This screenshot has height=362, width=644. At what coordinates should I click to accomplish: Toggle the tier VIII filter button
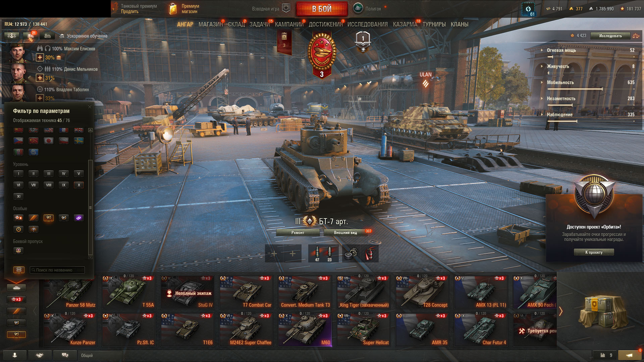pyautogui.click(x=49, y=185)
